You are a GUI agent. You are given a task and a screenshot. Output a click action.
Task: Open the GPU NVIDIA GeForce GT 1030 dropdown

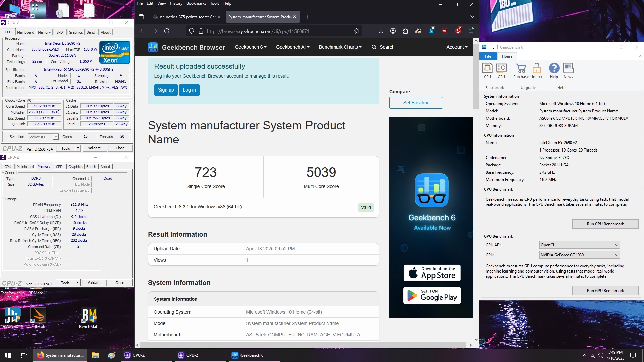click(x=579, y=255)
